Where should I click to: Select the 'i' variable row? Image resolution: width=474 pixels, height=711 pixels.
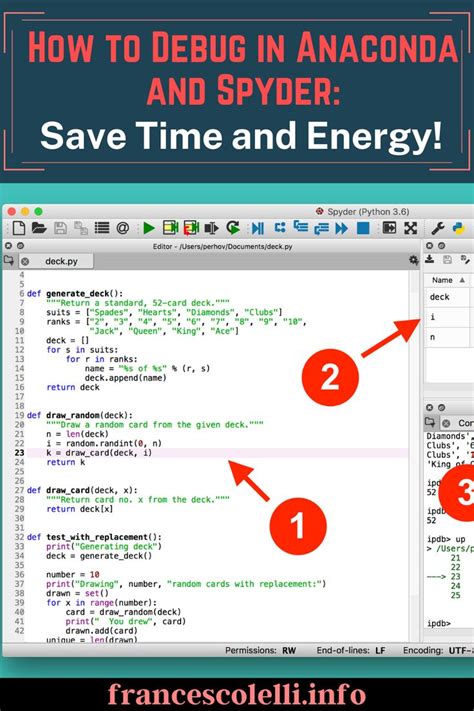449,317
